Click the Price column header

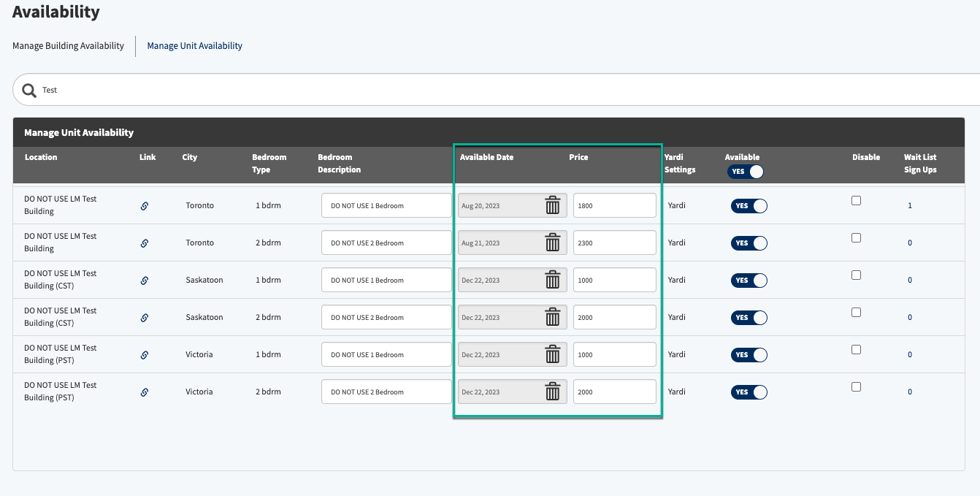pyautogui.click(x=578, y=157)
